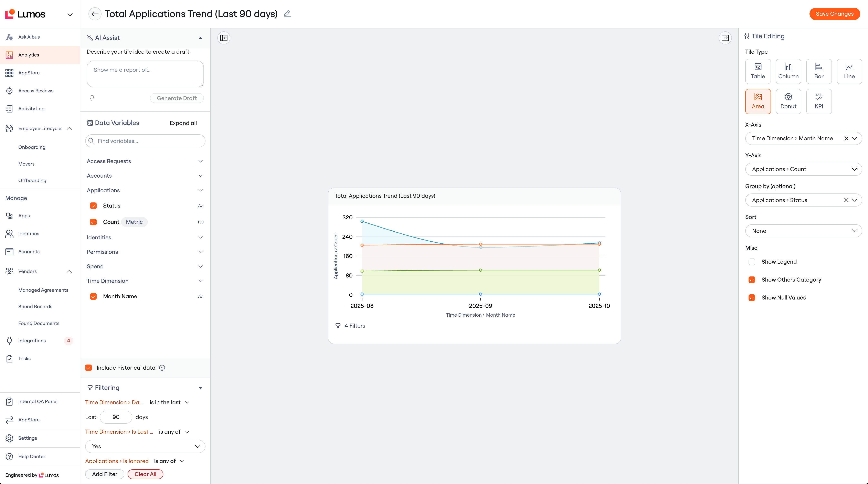This screenshot has width=868, height=484.
Task: Uncheck the Month Name checkbox
Action: tap(93, 296)
